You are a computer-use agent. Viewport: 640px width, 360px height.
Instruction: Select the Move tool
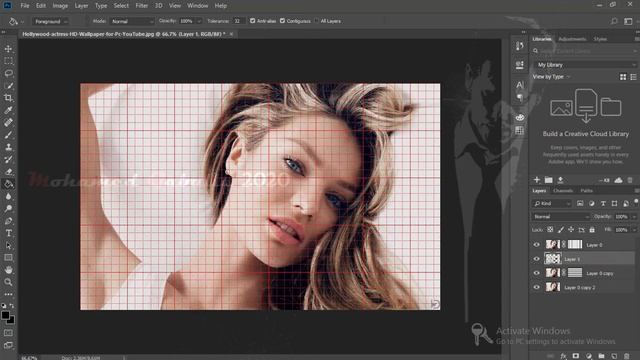click(x=8, y=49)
